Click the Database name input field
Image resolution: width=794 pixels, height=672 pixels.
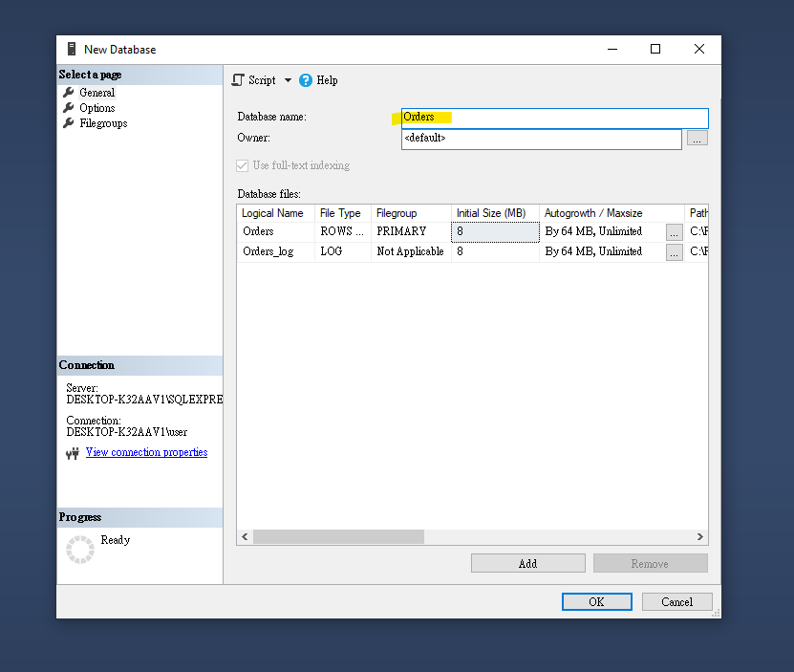pyautogui.click(x=554, y=118)
